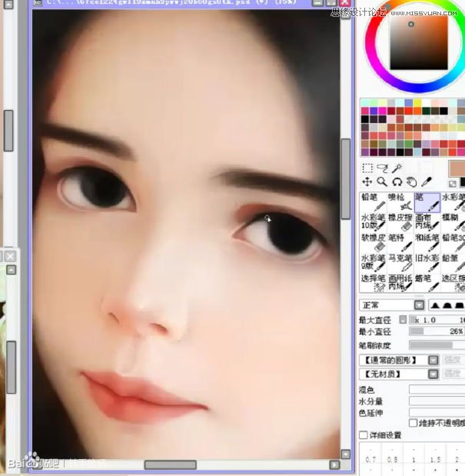The image size is (465, 476).
Task: Choose the highlighted 笔 pen brush
Action: [427, 202]
